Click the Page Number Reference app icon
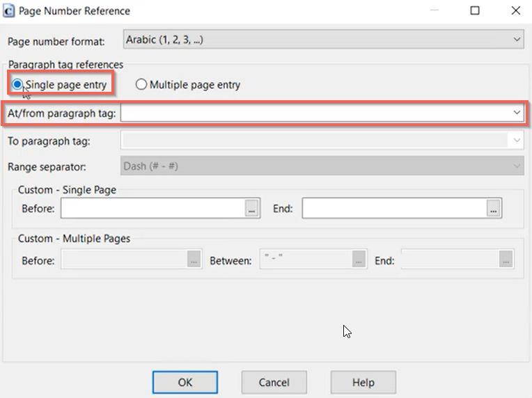The width and height of the screenshot is (532, 398). 8,10
